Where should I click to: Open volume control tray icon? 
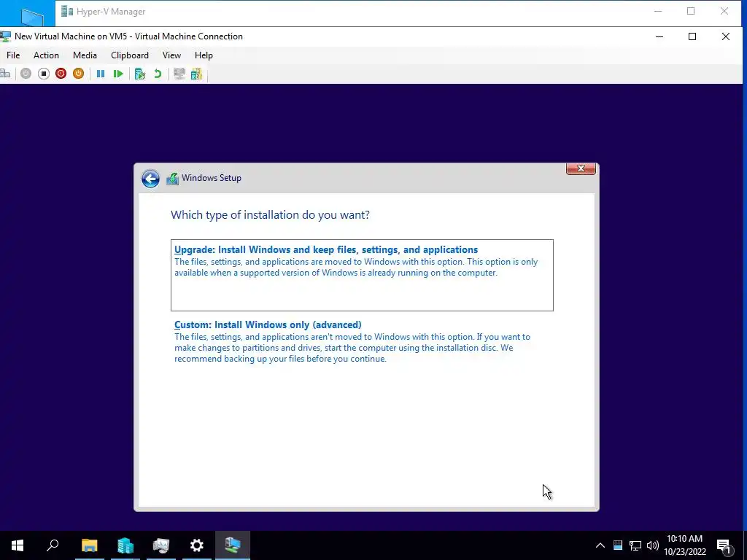(653, 545)
